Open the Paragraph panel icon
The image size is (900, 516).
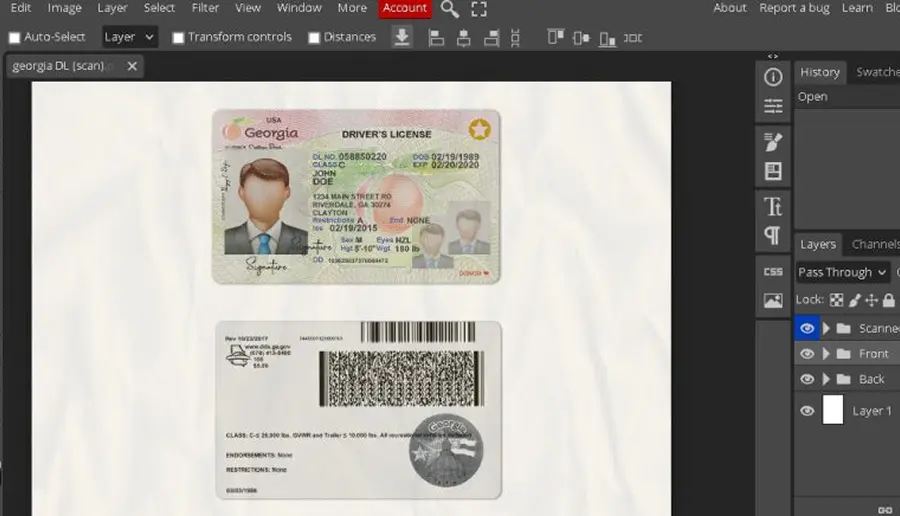coord(773,235)
